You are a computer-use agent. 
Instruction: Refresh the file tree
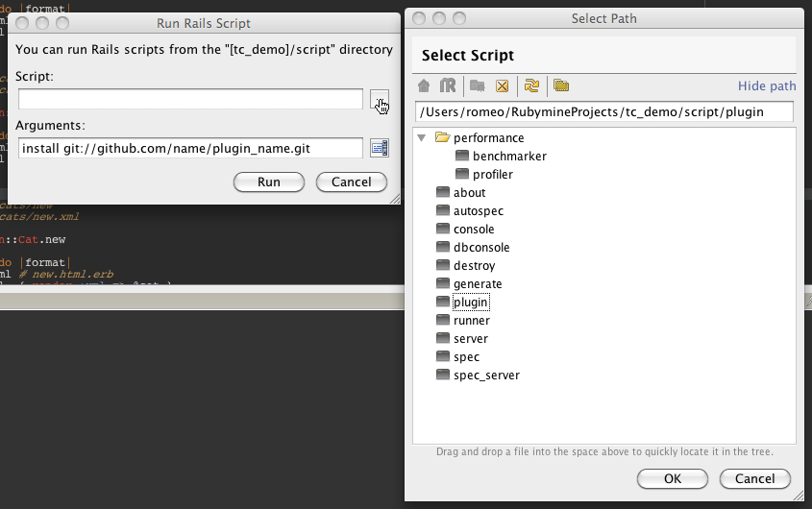531,85
